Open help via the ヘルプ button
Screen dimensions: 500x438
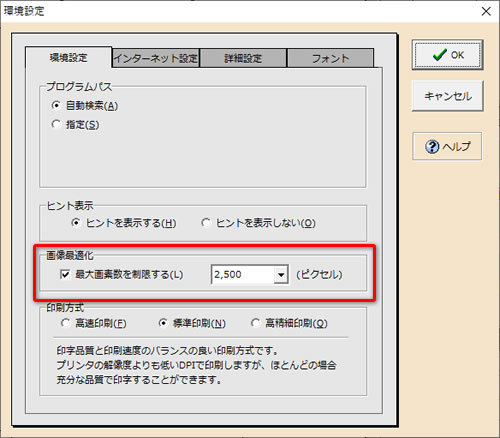(x=447, y=146)
